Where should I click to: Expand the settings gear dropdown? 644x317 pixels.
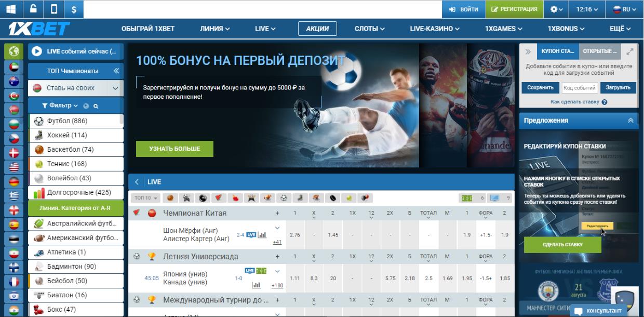pyautogui.click(x=557, y=9)
